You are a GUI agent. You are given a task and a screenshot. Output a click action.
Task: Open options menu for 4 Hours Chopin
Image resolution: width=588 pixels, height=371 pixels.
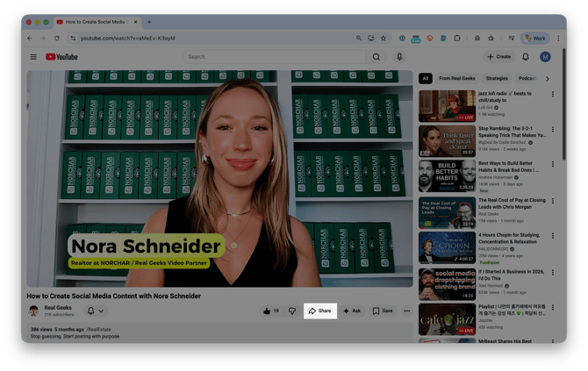553,236
